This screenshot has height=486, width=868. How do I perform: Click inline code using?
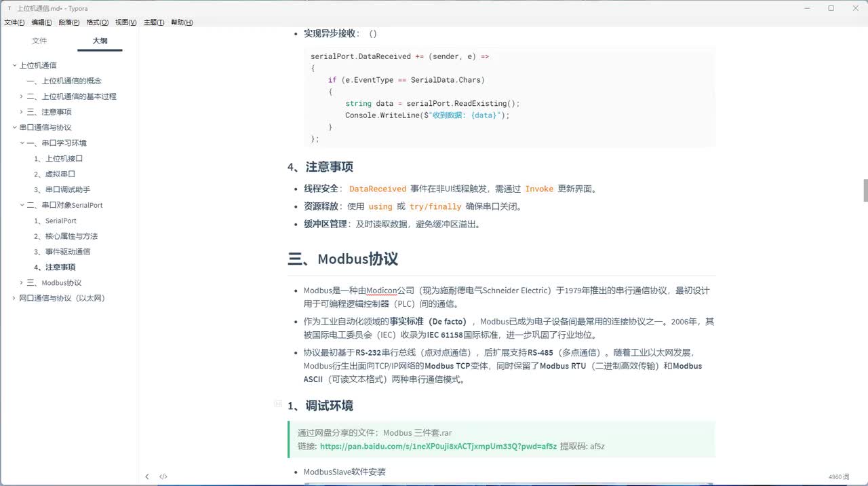point(380,206)
